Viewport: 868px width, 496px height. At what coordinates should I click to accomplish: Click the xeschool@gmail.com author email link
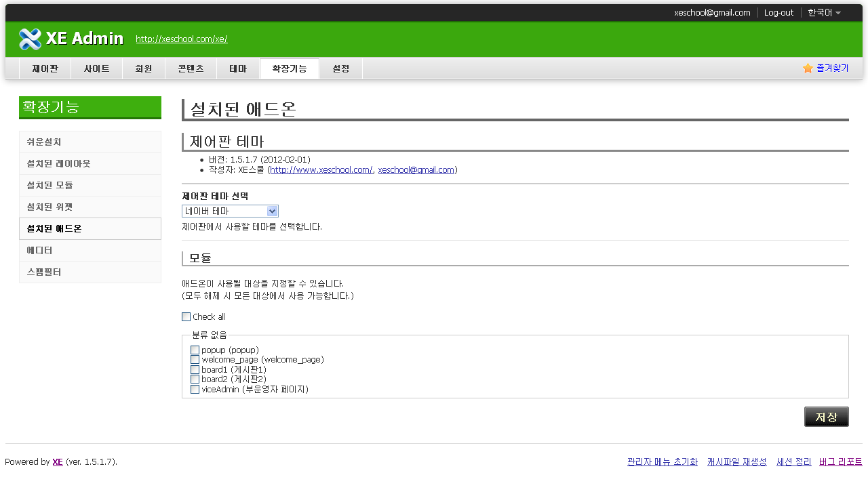(x=416, y=169)
